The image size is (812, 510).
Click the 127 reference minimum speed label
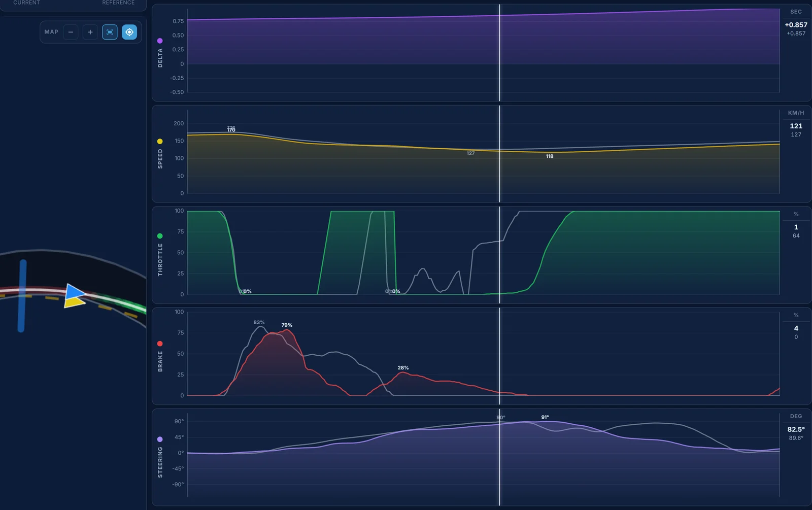pos(471,153)
